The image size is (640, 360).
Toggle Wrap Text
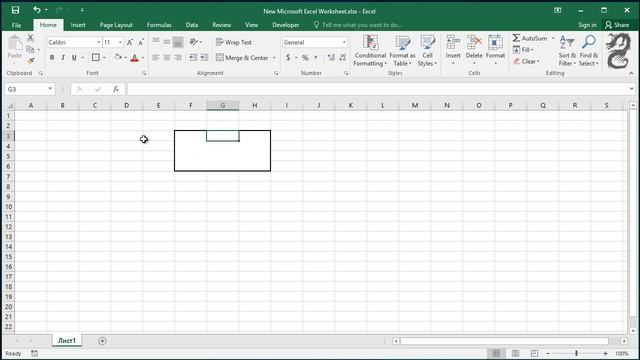(x=233, y=42)
